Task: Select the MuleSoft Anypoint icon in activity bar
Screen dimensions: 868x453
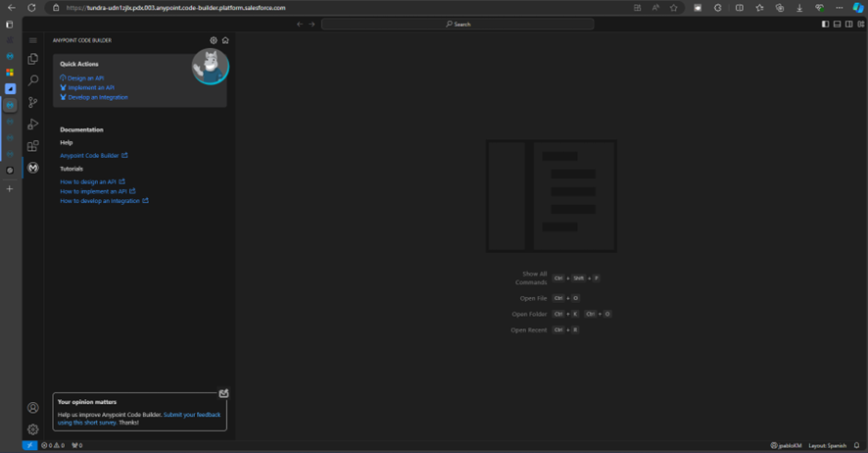Action: 33,168
